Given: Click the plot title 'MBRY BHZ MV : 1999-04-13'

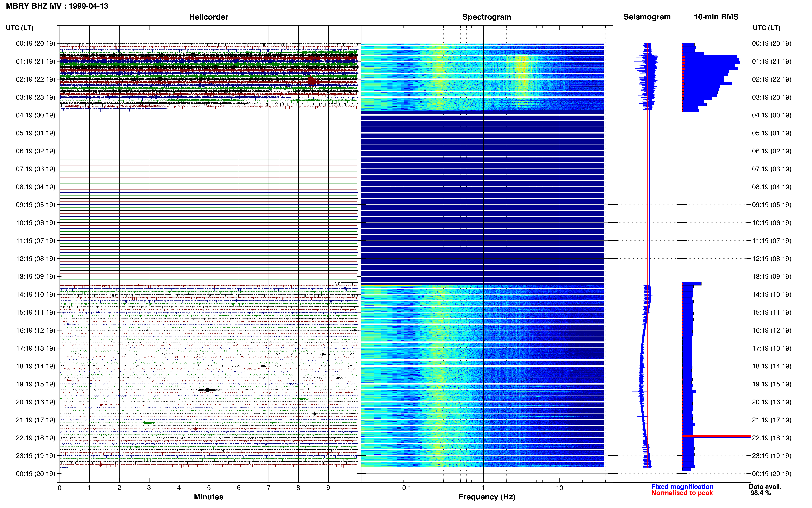Looking at the screenshot, I should point(57,6).
